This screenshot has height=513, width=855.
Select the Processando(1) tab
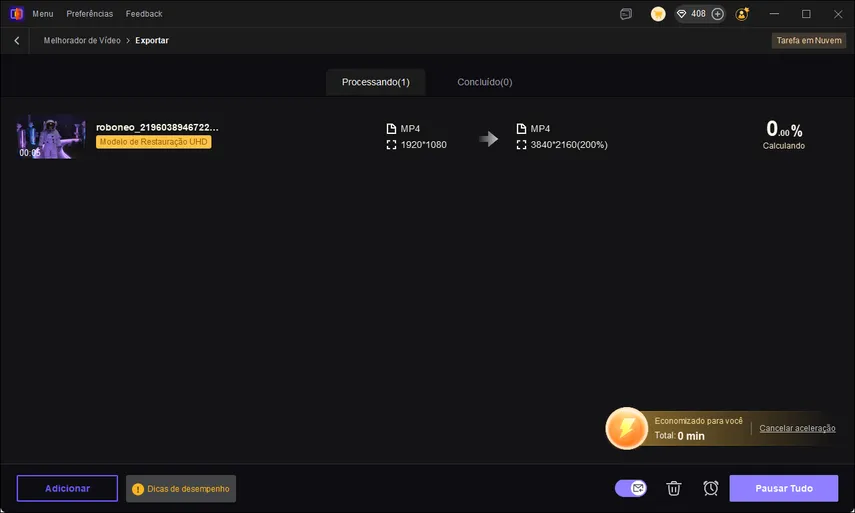(x=375, y=82)
